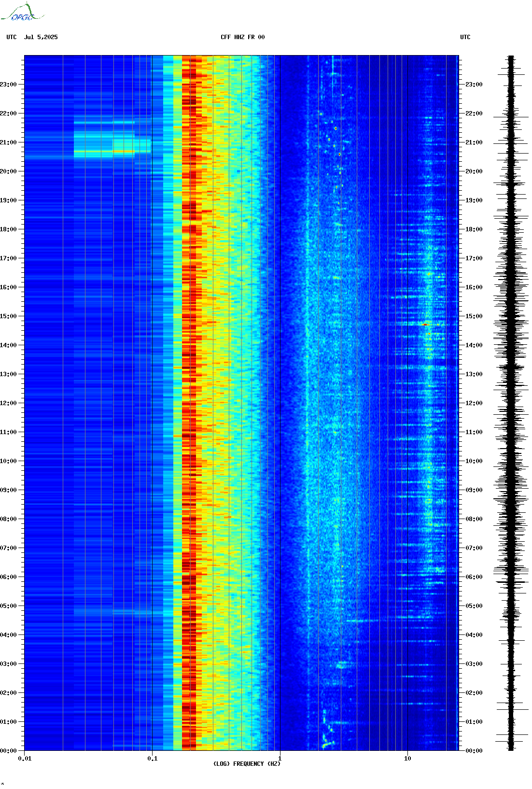Click the left axis 07:00 time label

pyautogui.click(x=8, y=548)
